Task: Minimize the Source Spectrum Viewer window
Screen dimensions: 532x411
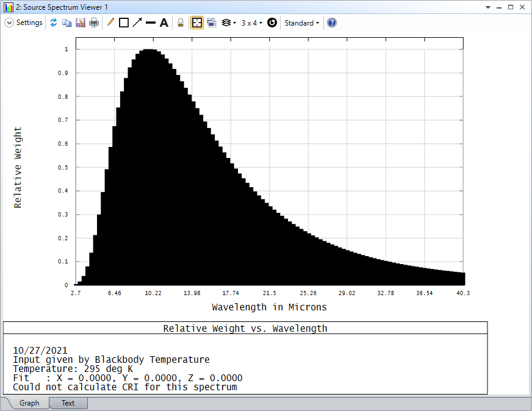Action: (499, 7)
